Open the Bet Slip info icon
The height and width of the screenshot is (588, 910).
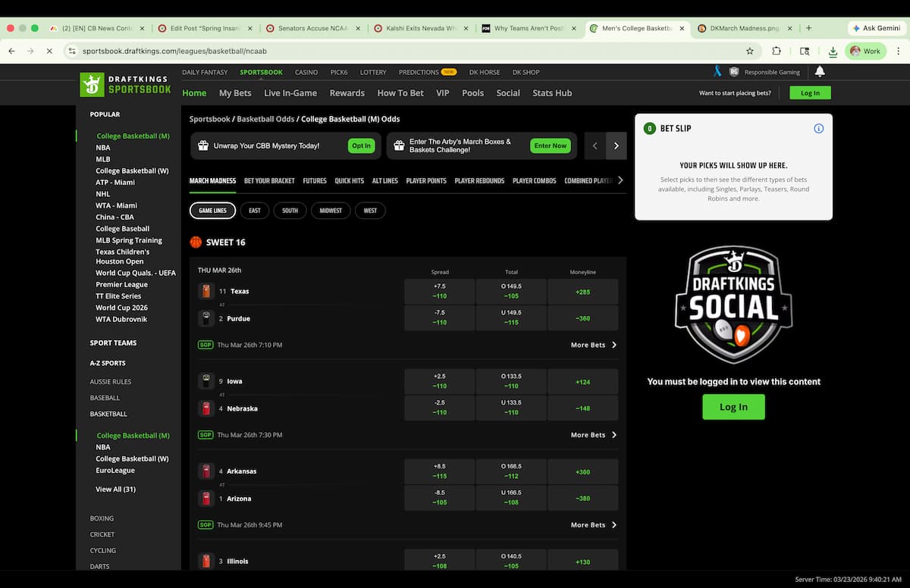point(817,128)
